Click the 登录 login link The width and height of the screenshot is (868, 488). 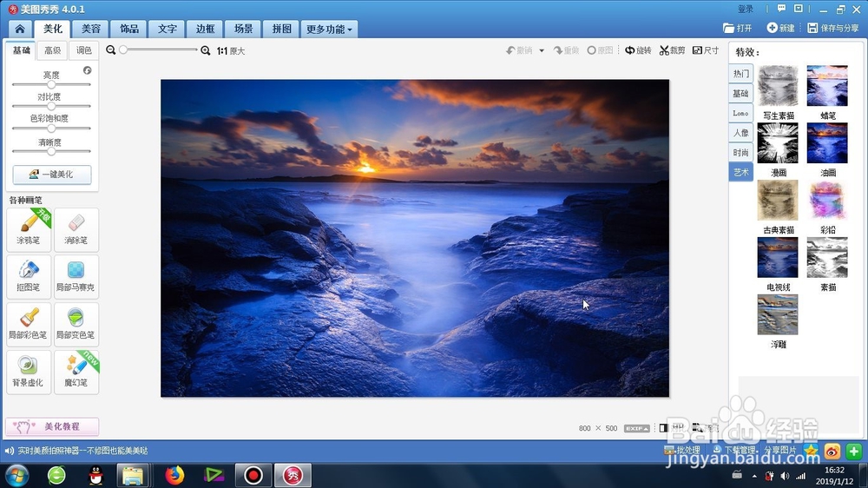tap(746, 9)
